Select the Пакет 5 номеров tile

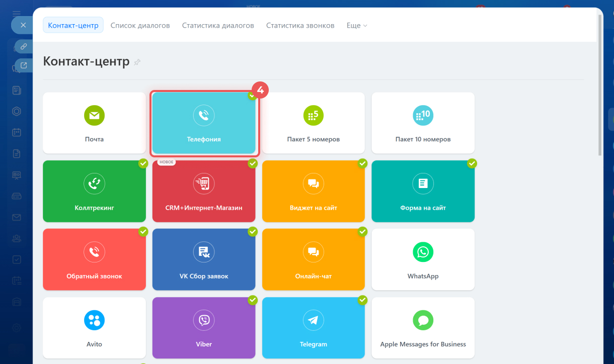tap(313, 123)
